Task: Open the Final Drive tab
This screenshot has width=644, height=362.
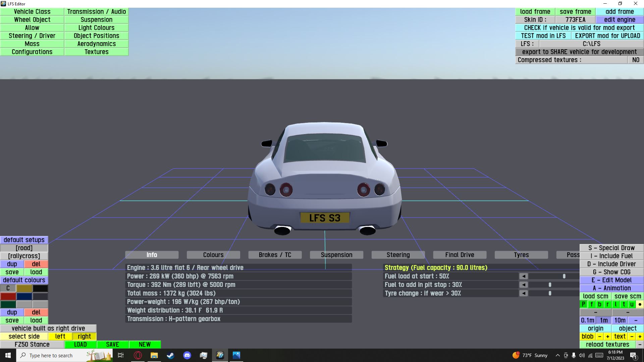Action: (460, 255)
